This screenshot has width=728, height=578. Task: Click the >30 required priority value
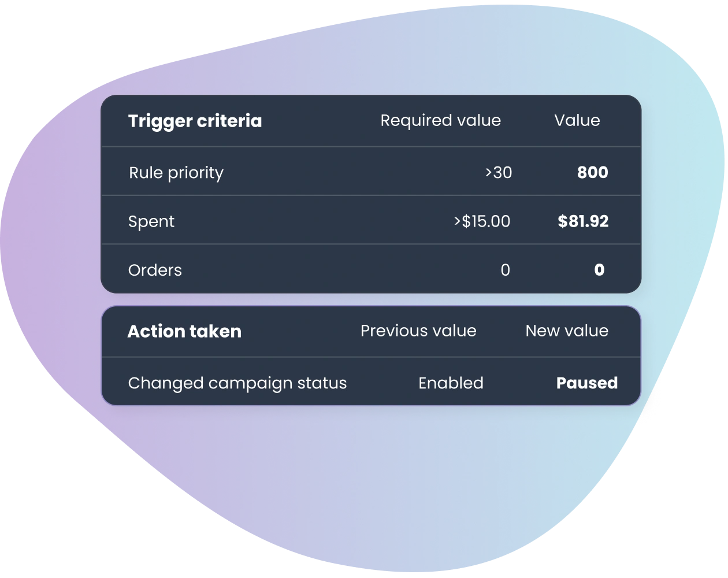(499, 172)
